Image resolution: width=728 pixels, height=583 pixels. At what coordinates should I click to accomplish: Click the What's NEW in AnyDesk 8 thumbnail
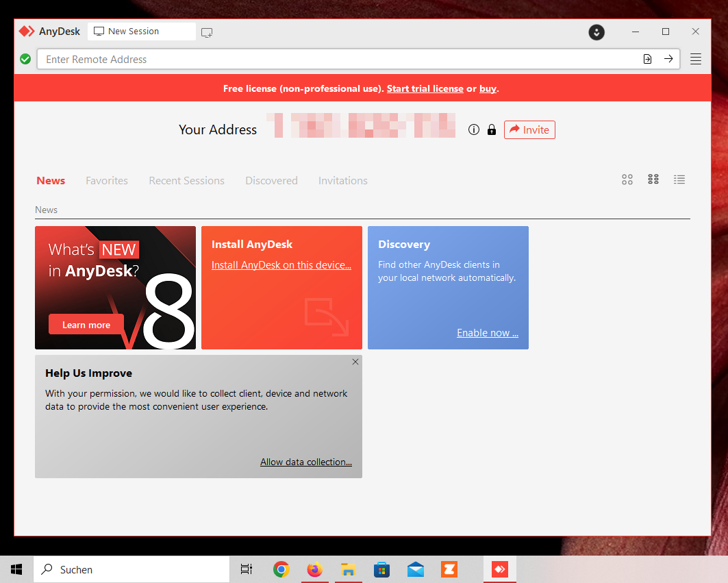click(115, 288)
